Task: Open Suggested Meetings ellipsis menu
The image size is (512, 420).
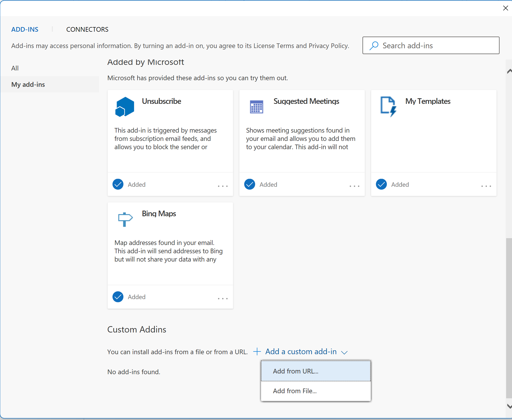Action: (354, 186)
